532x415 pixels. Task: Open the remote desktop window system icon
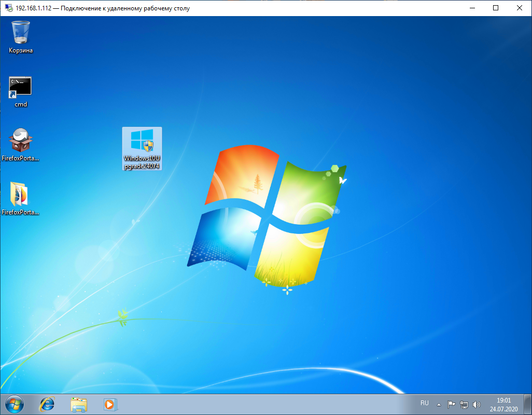click(9, 8)
